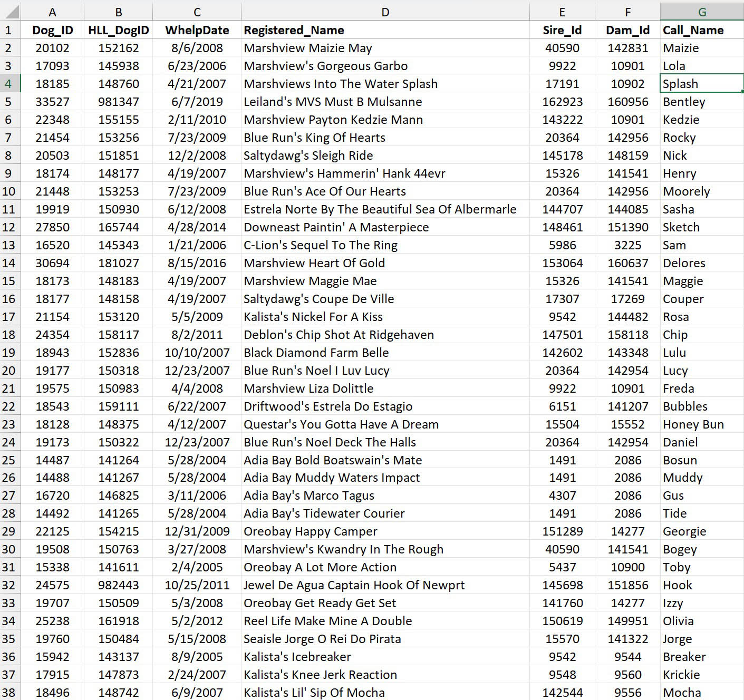The image size is (744, 700).
Task: Click Dog_ID cell 33527
Action: point(52,102)
